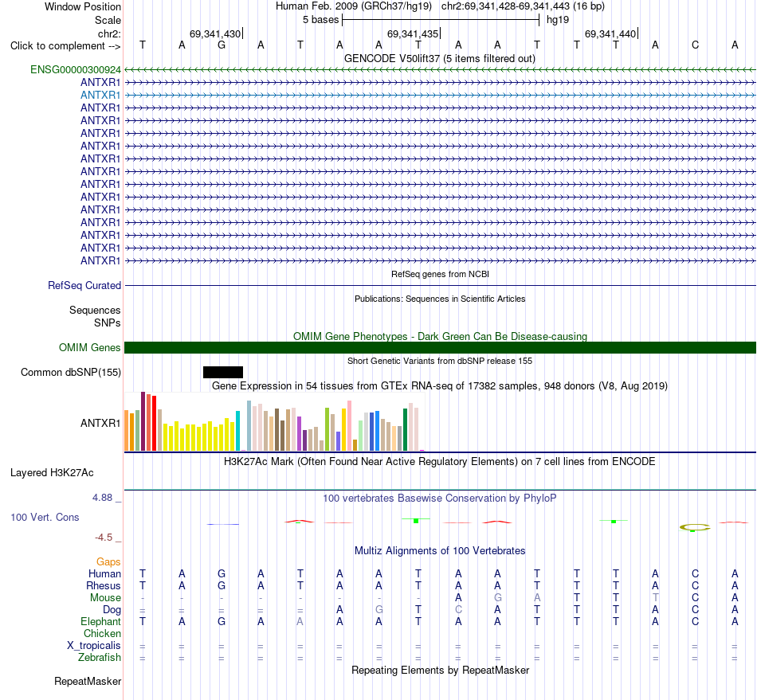Open the RefSeq Curated track label

(84, 286)
